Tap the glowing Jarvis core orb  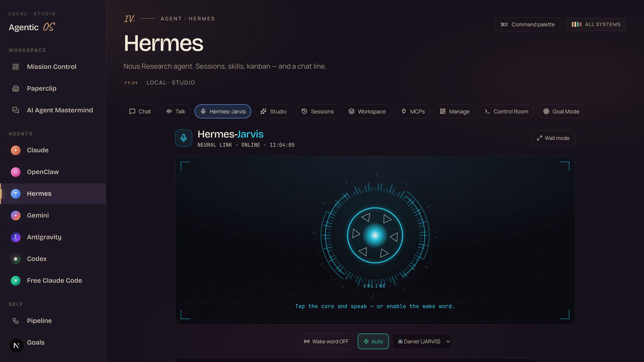pyautogui.click(x=375, y=235)
